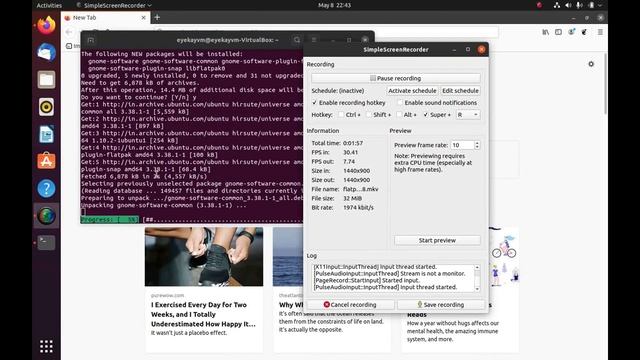
Task: Click the 'Total time: 0:01:57' value
Action: tap(353, 143)
